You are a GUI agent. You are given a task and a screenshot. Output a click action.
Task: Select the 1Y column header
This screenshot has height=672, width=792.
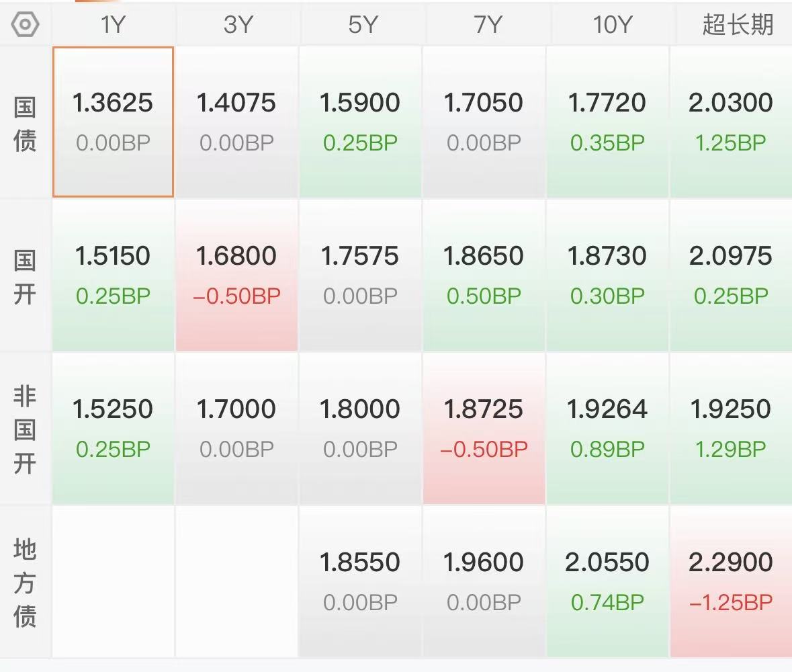pyautogui.click(x=113, y=25)
